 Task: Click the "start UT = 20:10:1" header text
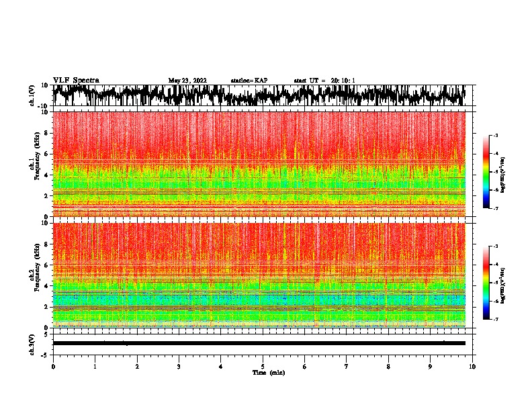[324, 81]
